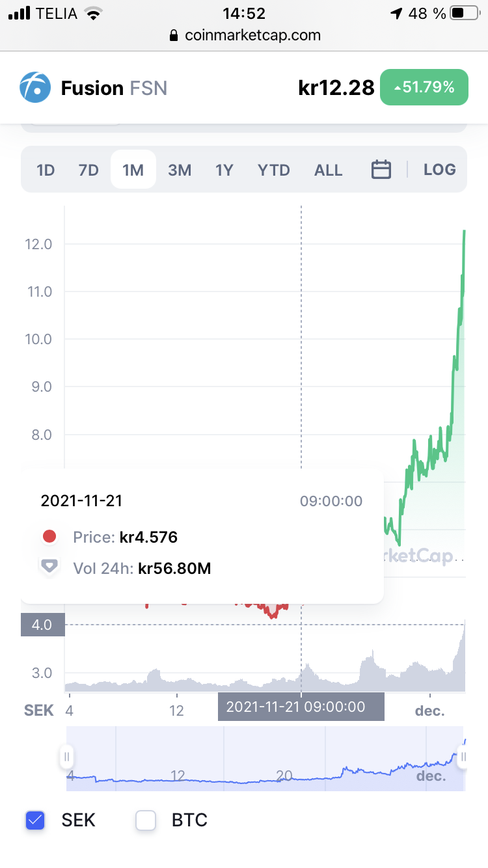
Task: Choose the 3M time range
Action: (180, 170)
